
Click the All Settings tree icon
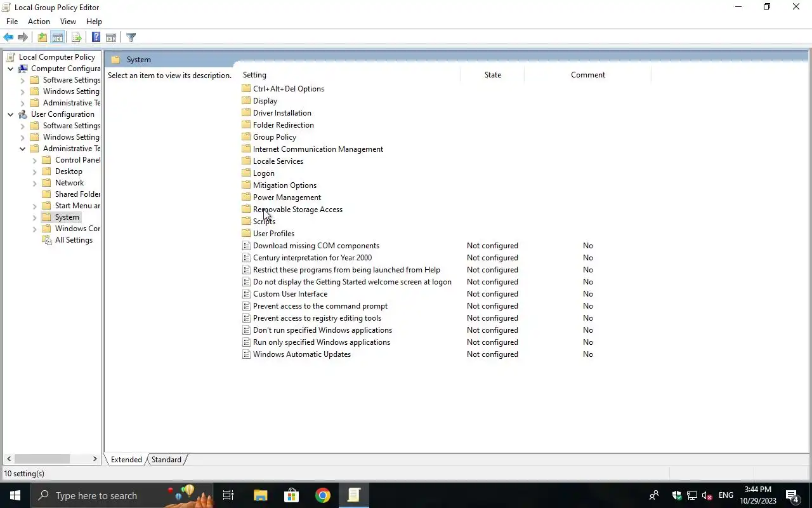click(x=46, y=240)
